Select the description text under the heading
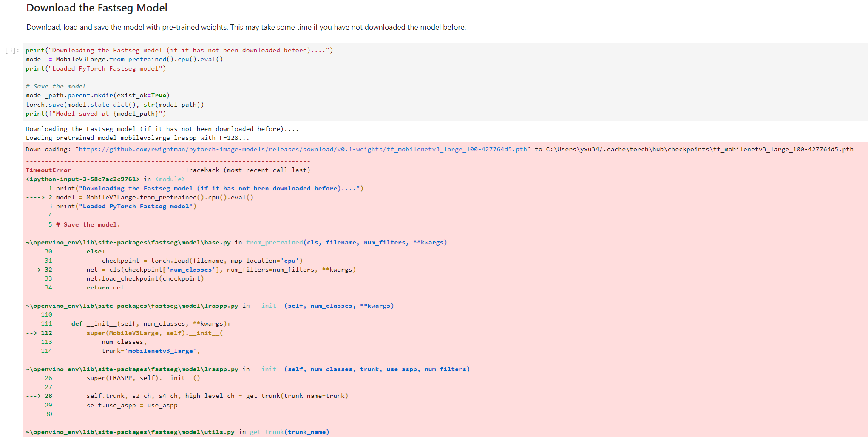Viewport: 868px width, 437px height. [x=246, y=27]
